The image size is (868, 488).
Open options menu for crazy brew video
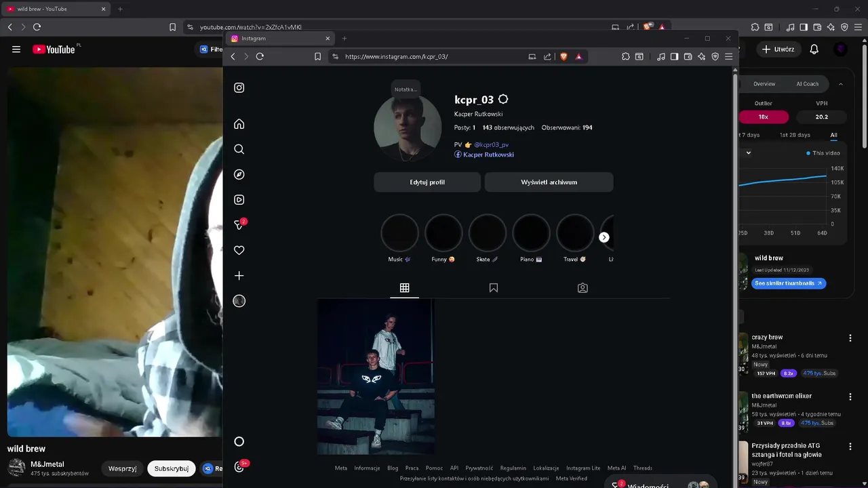(850, 338)
